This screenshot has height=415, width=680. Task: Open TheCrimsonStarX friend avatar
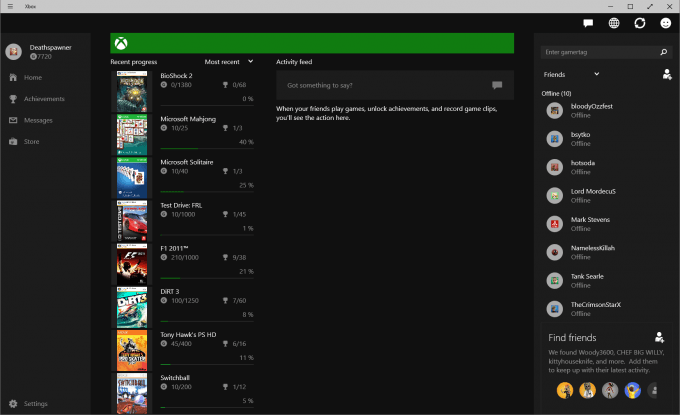554,309
